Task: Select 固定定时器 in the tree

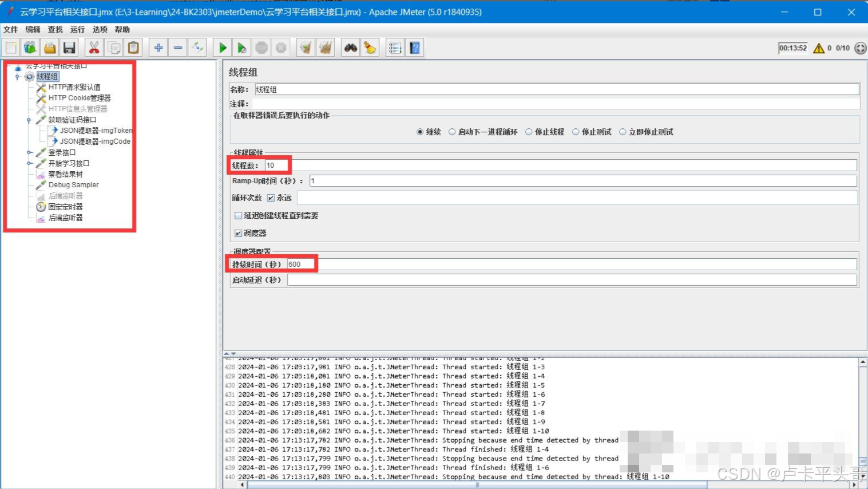Action: tap(65, 207)
